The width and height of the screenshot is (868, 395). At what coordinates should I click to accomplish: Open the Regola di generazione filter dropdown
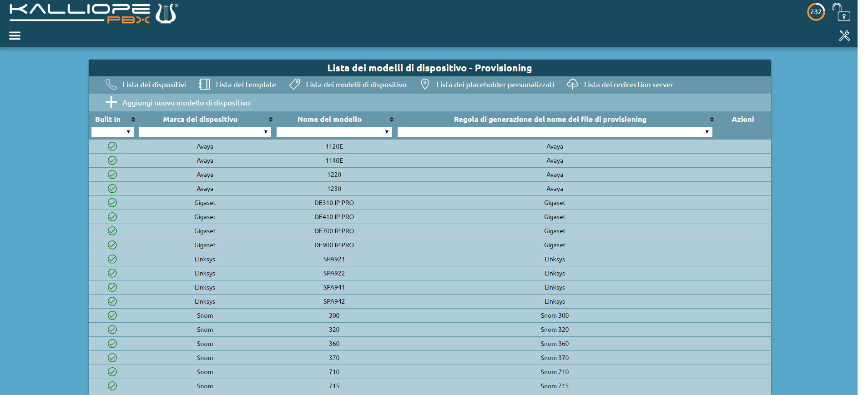click(x=555, y=132)
